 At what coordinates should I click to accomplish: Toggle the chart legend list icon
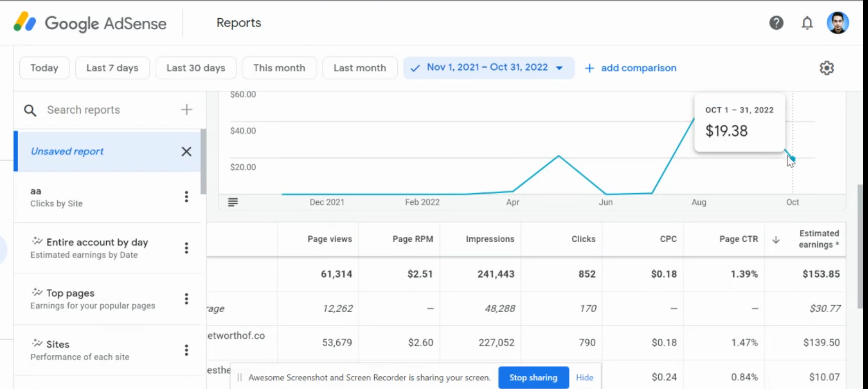[x=233, y=202]
